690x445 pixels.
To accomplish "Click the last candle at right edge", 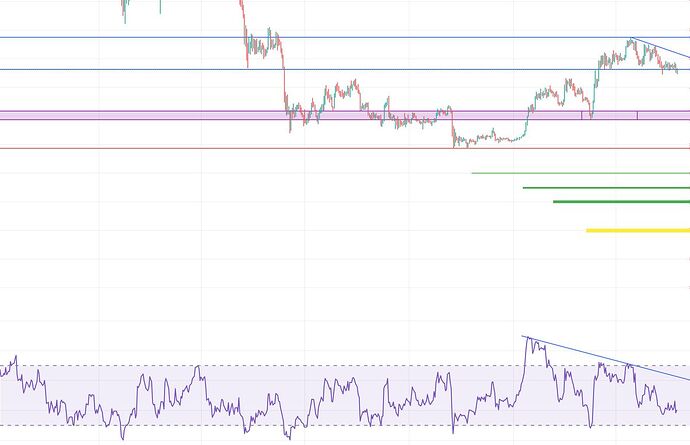I will tap(677, 70).
